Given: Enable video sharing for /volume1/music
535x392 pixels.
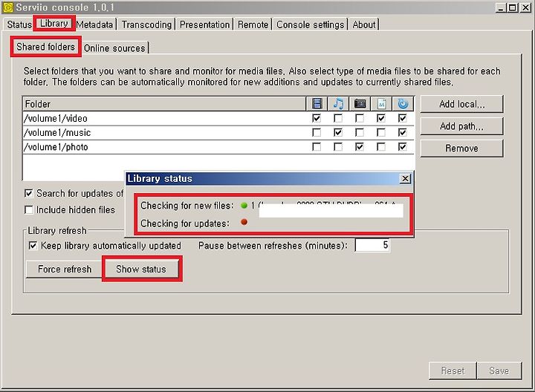Looking at the screenshot, I should click(317, 133).
